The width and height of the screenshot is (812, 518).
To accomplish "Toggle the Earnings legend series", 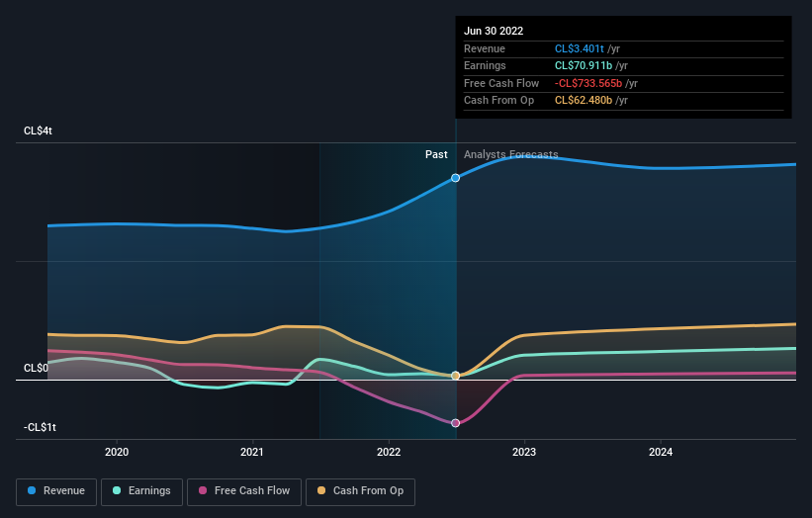I will point(141,491).
